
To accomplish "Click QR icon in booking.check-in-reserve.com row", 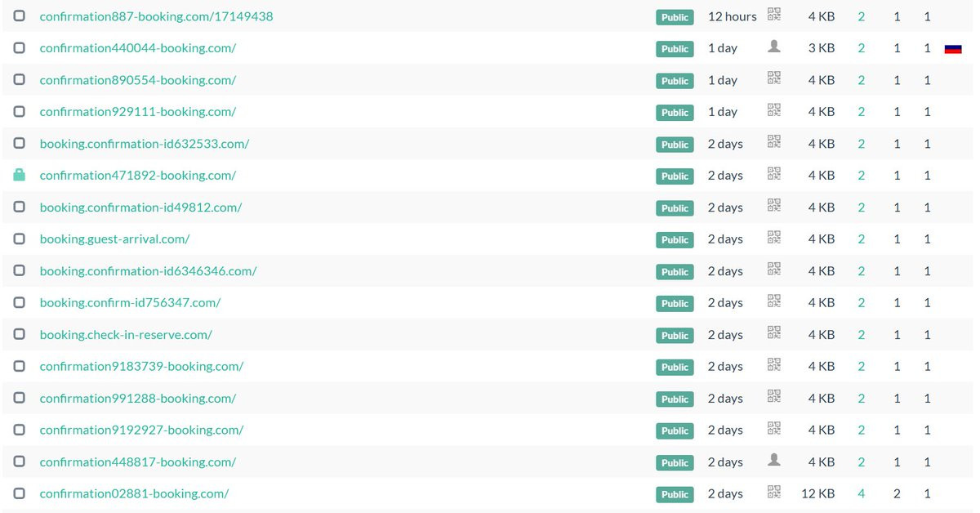I will click(774, 333).
